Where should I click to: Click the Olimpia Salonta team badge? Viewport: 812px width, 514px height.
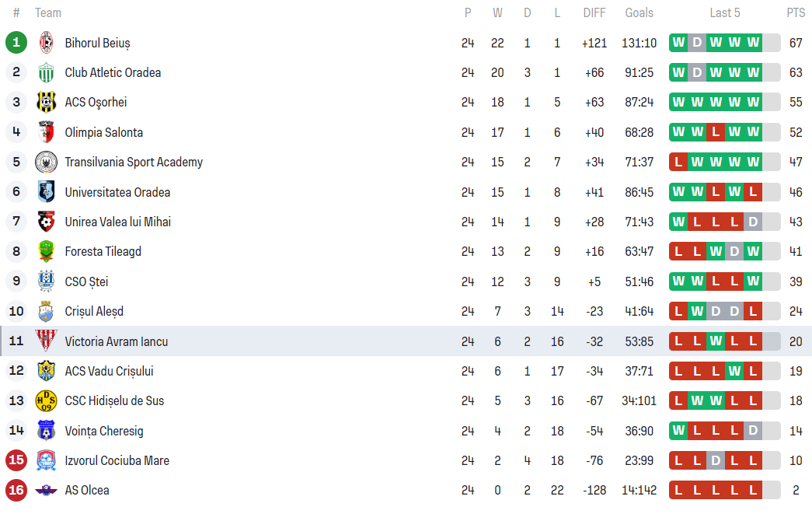click(x=47, y=132)
